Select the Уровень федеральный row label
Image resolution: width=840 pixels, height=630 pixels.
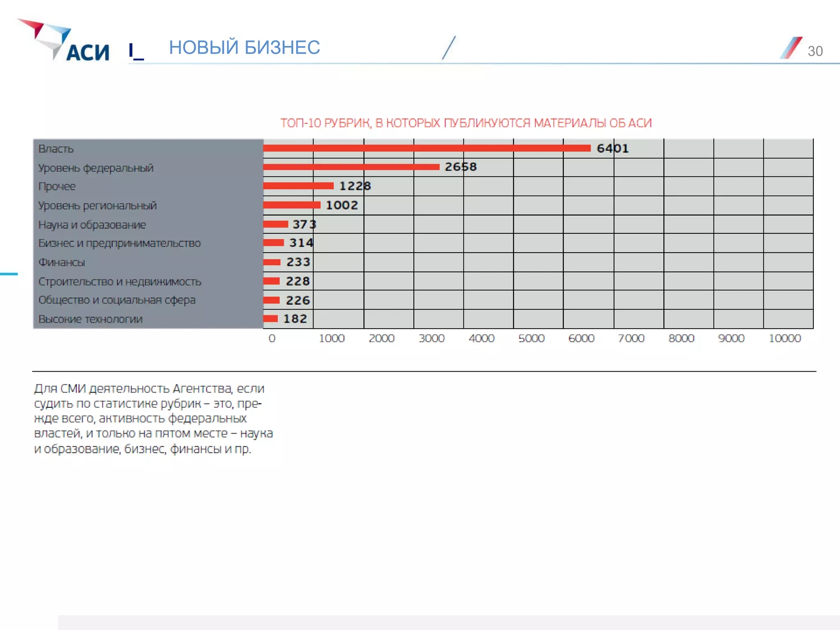pyautogui.click(x=96, y=168)
